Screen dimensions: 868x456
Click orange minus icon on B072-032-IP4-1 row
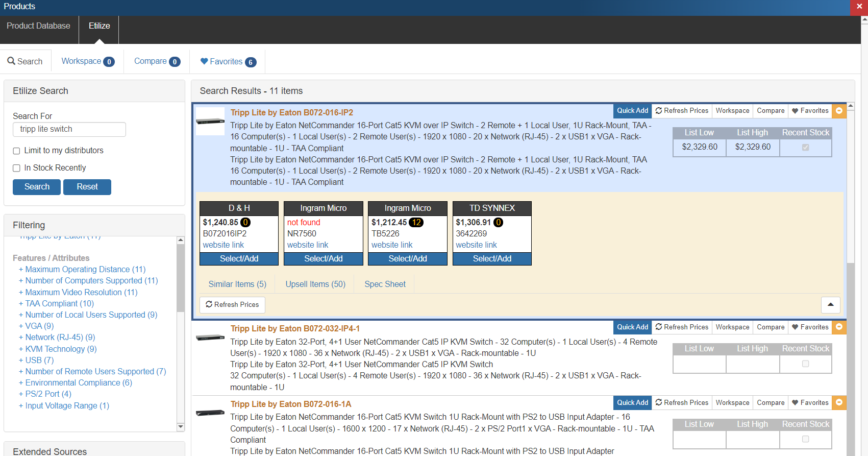pos(839,327)
